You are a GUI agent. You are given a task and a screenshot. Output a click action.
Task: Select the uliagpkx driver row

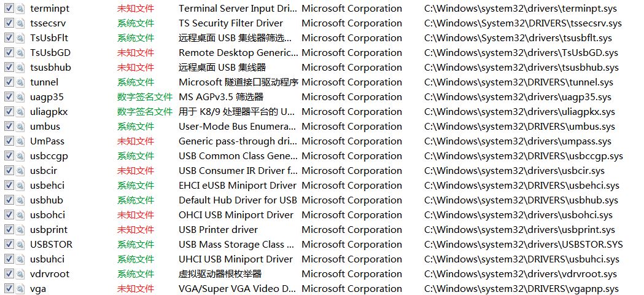pos(322,112)
